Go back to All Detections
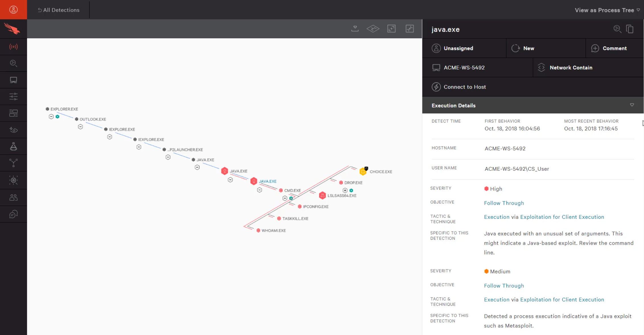This screenshot has width=644, height=335. coord(59,10)
